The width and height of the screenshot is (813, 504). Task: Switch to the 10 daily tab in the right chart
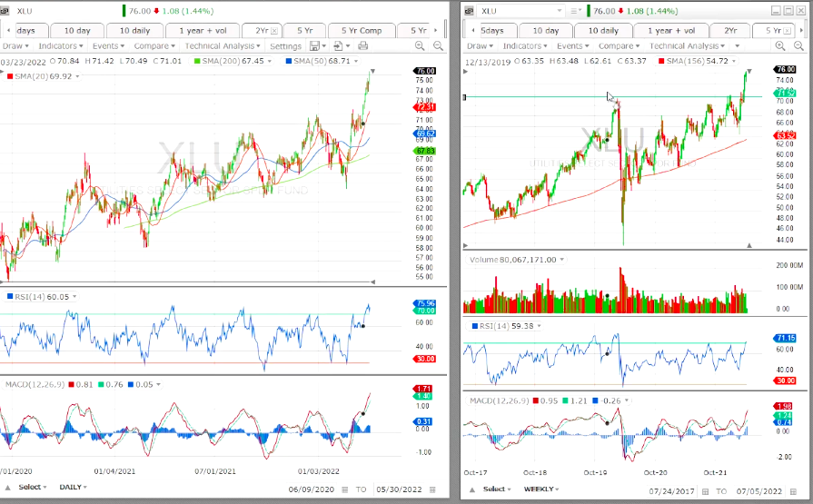pos(603,31)
